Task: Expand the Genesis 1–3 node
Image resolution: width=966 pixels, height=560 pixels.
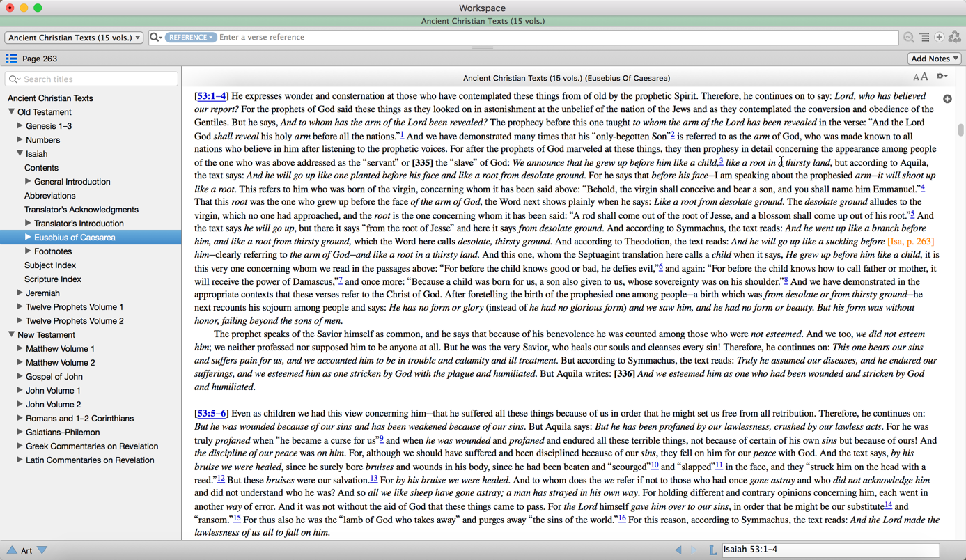Action: tap(20, 125)
